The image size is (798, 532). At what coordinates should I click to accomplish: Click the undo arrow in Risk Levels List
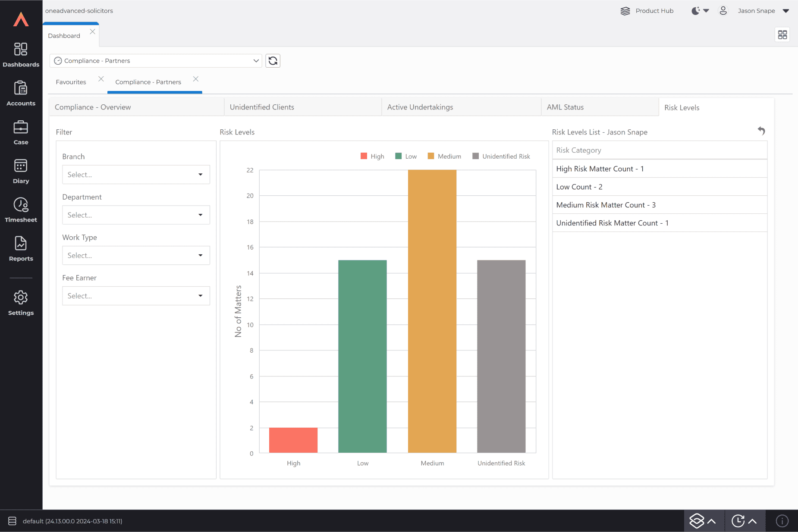coord(761,131)
